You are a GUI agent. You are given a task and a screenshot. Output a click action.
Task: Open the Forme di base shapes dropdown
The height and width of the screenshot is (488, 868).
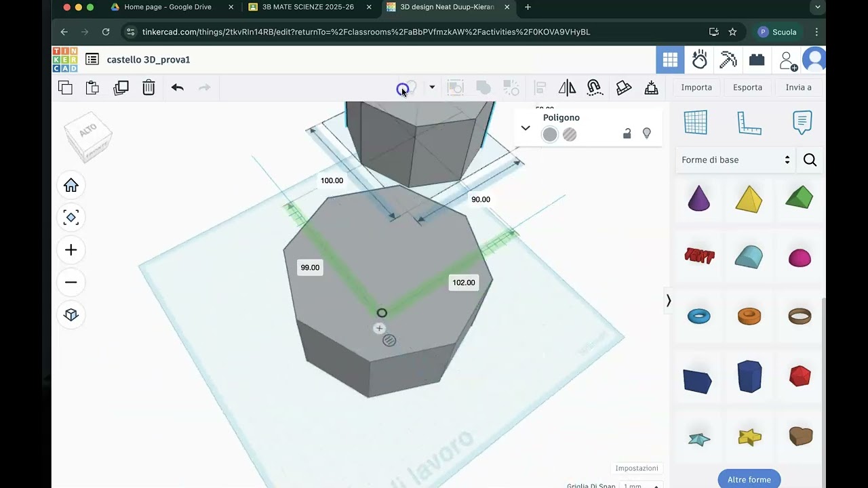736,160
